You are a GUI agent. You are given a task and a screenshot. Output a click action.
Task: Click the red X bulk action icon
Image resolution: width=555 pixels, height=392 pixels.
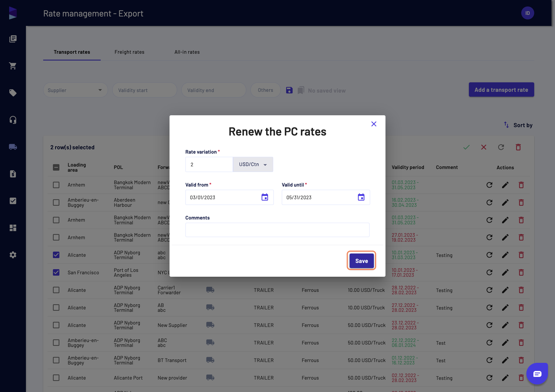[484, 147]
